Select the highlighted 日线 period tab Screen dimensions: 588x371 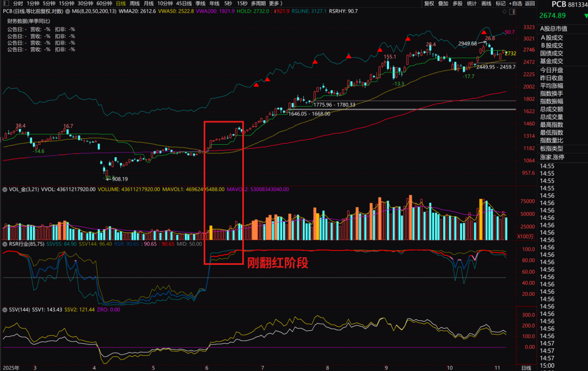point(121,3)
